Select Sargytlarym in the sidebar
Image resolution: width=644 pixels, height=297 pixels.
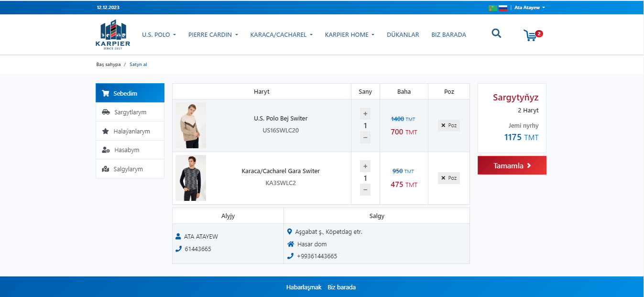click(130, 112)
